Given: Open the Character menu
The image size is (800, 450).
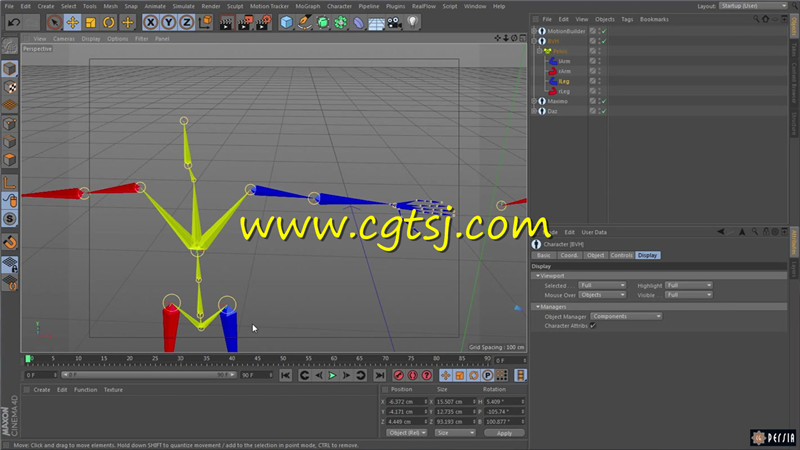Looking at the screenshot, I should click(339, 6).
